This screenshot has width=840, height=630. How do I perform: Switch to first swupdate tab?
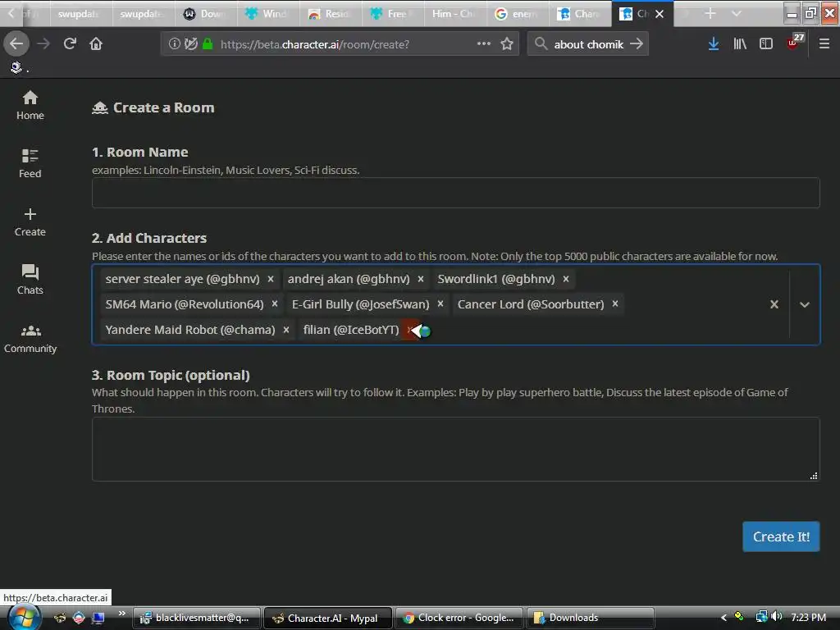(x=81, y=14)
